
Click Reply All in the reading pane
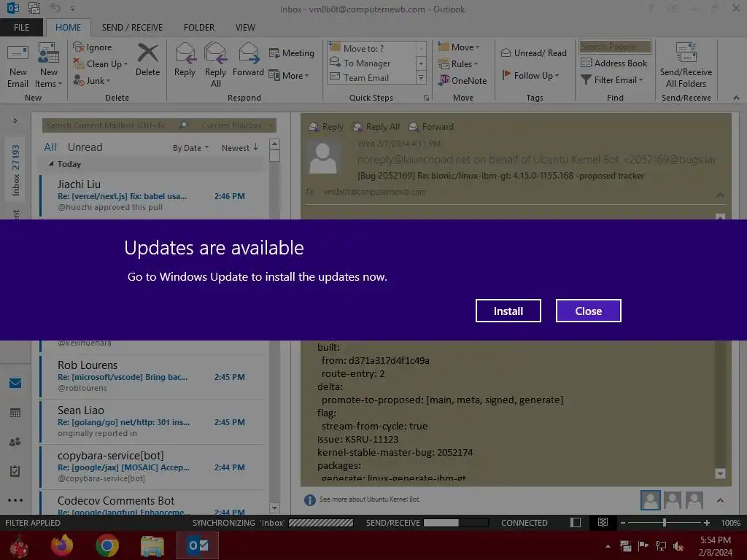point(376,127)
